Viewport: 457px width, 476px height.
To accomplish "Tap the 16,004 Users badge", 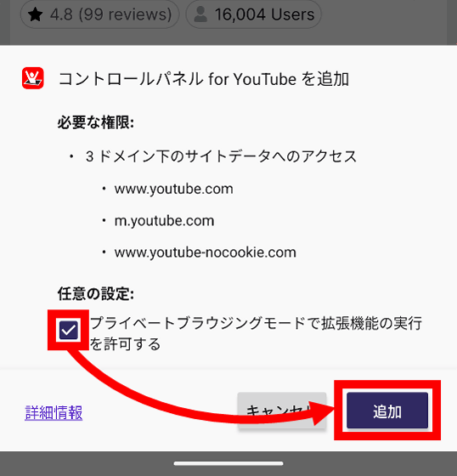I will [x=253, y=14].
